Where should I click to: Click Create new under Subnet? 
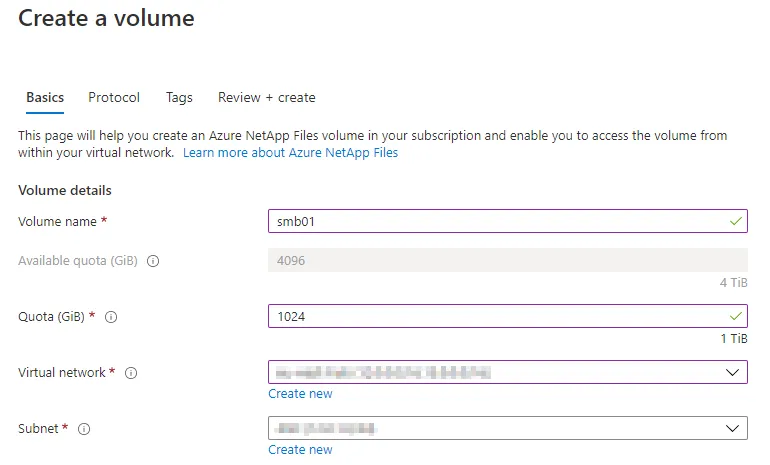click(x=300, y=450)
